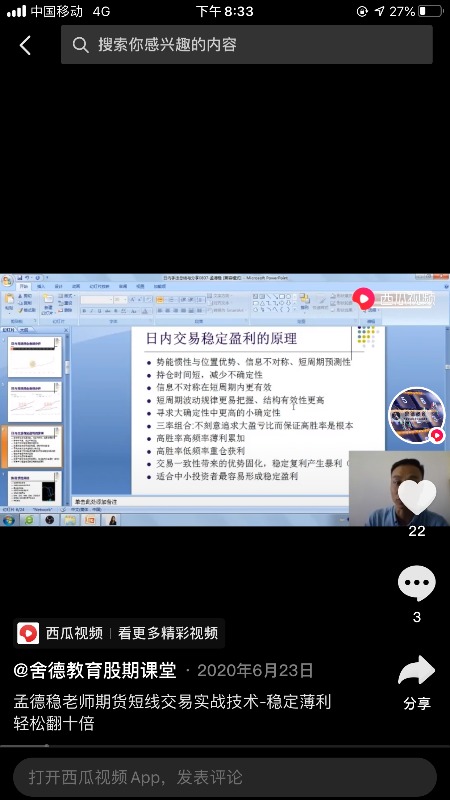Click the green browser icon on the taskbar
Viewport: 450px width, 800px height.
coord(29,520)
